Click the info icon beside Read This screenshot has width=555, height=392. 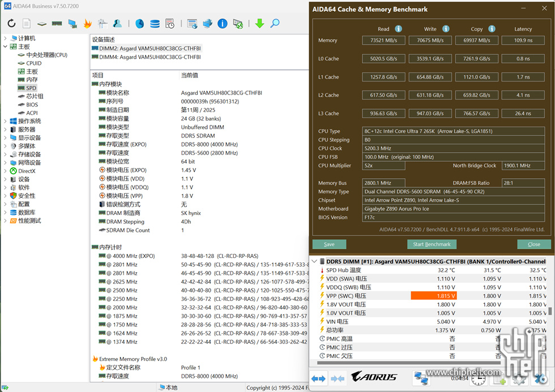tap(398, 29)
